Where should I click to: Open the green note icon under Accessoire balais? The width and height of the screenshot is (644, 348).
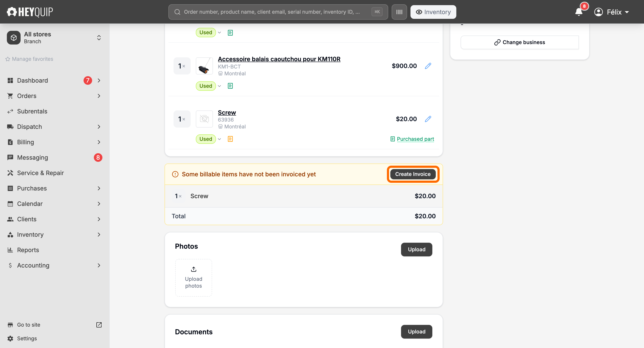click(230, 86)
